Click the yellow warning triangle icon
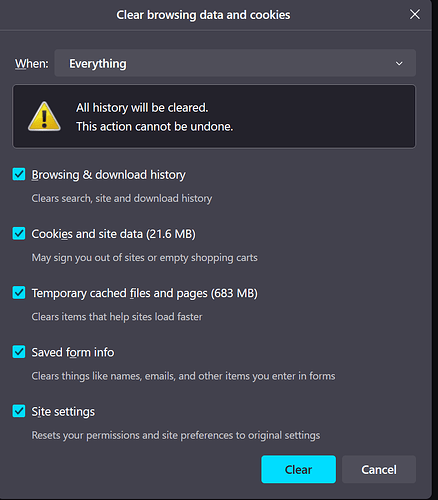 44,116
